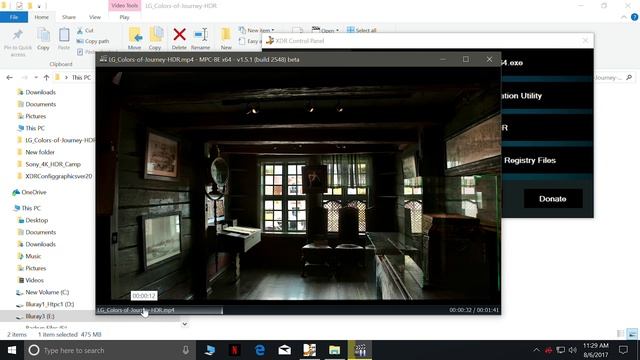Open the Open dropdown in ribbon

[325, 30]
